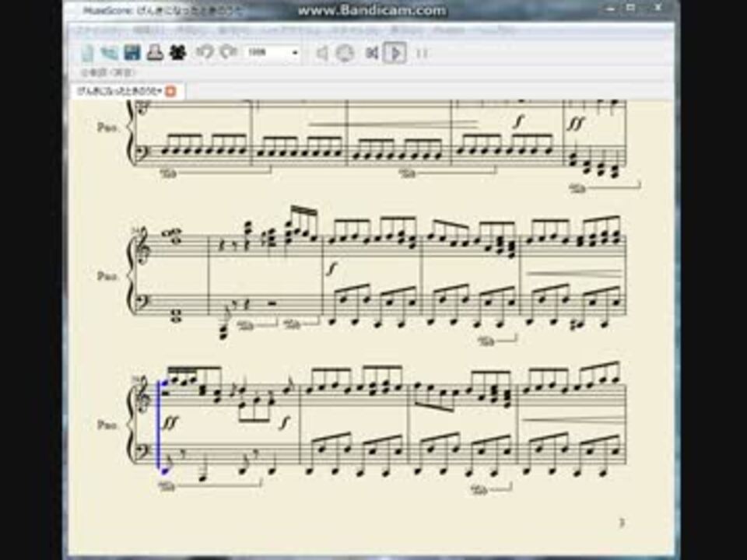This screenshot has height=560, width=747.
Task: Open the File menu at the menu bar's left end
Action: pyautogui.click(x=100, y=30)
